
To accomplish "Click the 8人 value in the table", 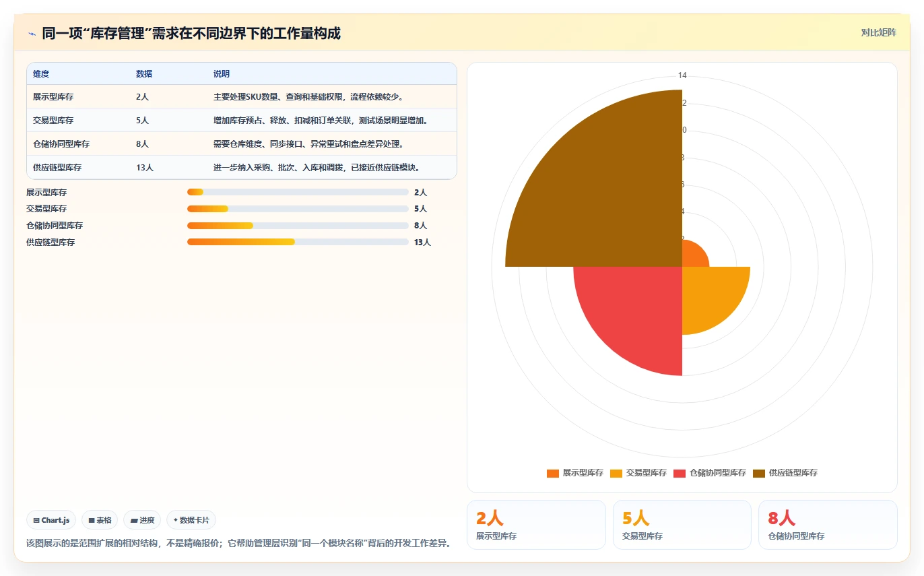I will click(142, 144).
